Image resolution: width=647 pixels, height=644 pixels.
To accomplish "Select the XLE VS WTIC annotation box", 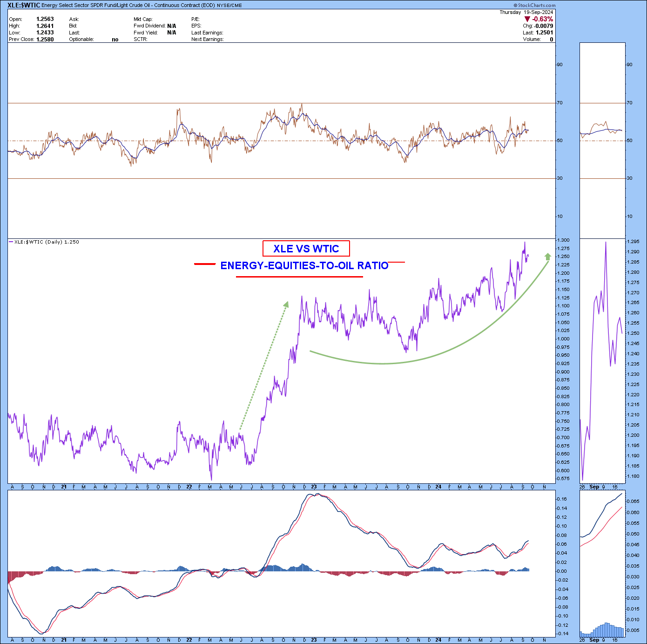I will (x=306, y=249).
